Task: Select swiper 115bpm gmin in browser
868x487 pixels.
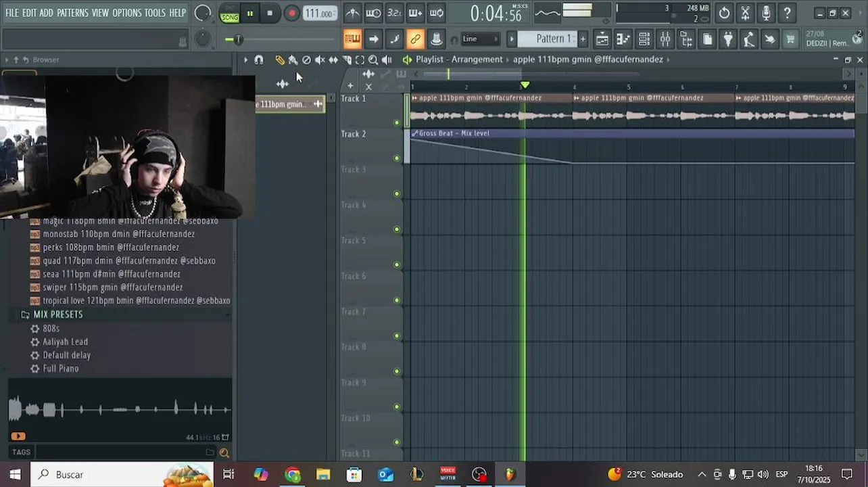Action: [x=113, y=287]
